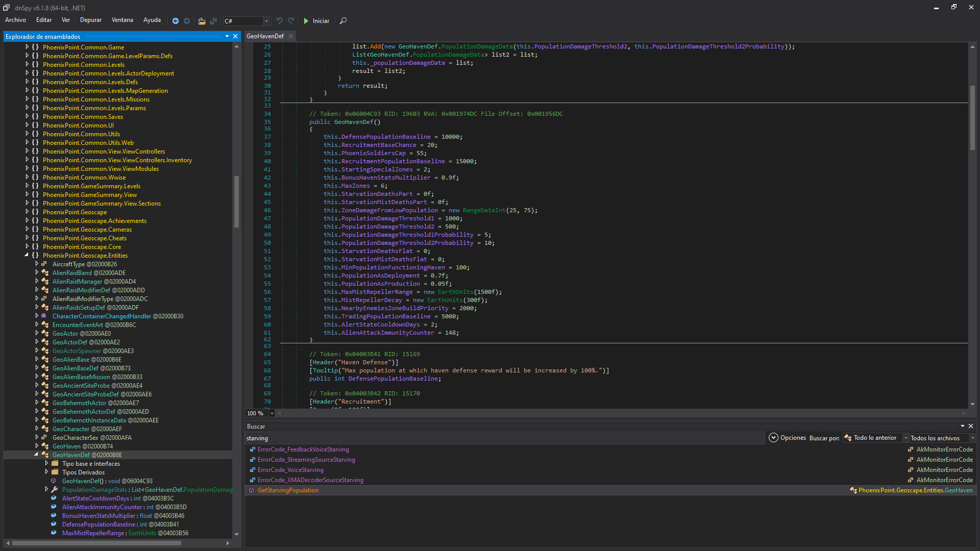Open the Ayuda menu
Screen dimensions: 980x551
(x=152, y=20)
